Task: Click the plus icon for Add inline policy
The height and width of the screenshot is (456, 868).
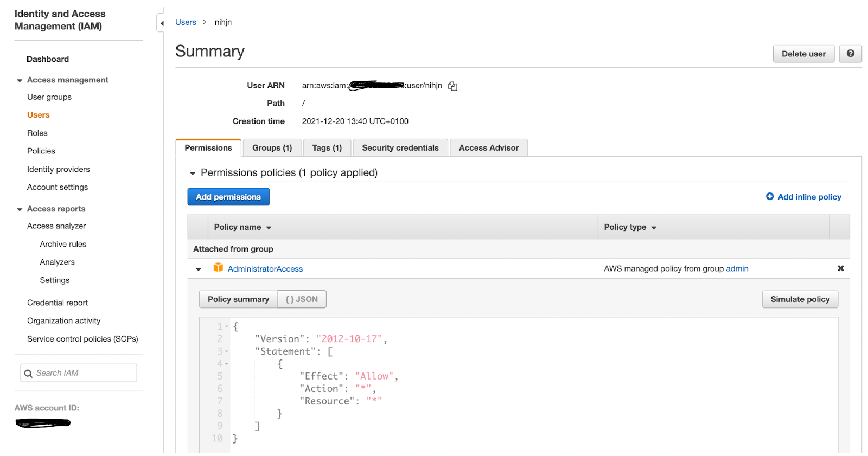Action: point(770,196)
